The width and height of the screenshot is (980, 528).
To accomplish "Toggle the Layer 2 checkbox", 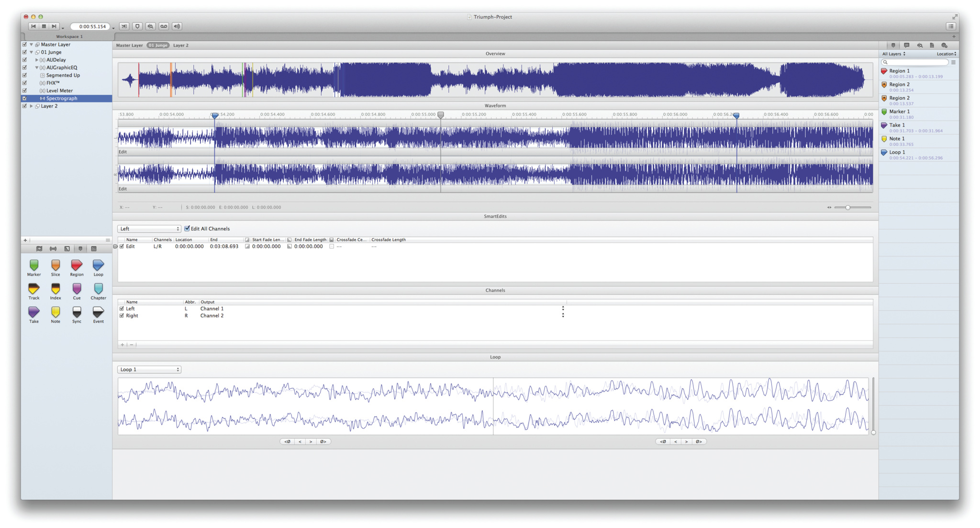I will (x=24, y=106).
